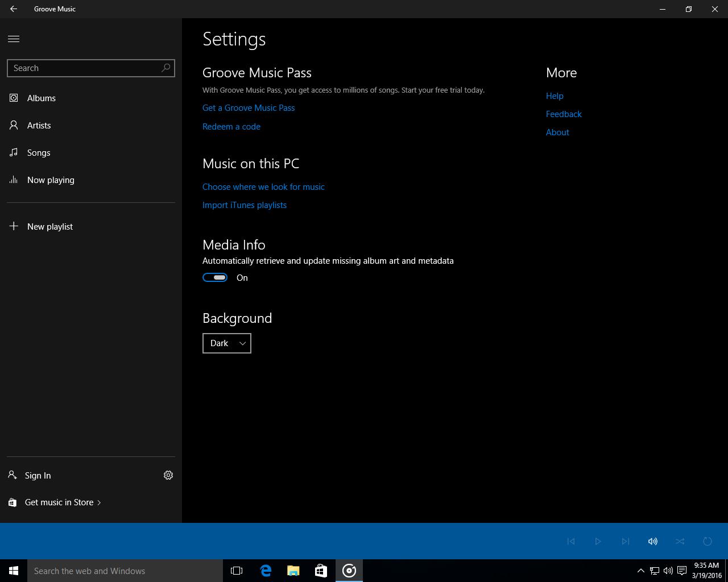Open Get music in Store
The height and width of the screenshot is (582, 728).
point(63,502)
